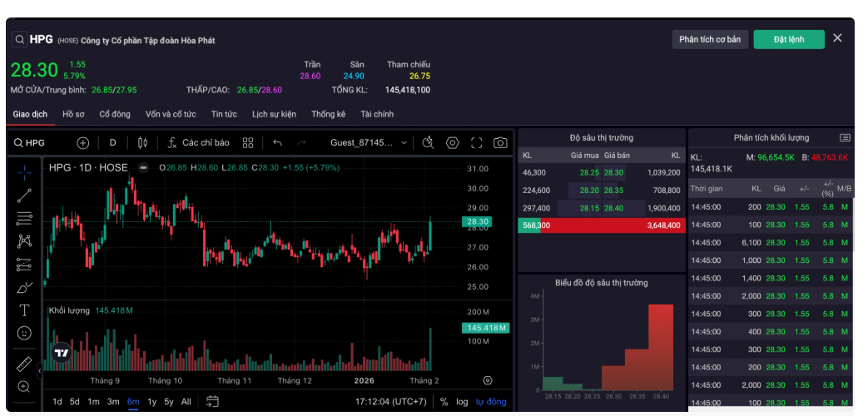The width and height of the screenshot is (868, 416).
Task: Open the Cổ đông tab
Action: pyautogui.click(x=115, y=114)
